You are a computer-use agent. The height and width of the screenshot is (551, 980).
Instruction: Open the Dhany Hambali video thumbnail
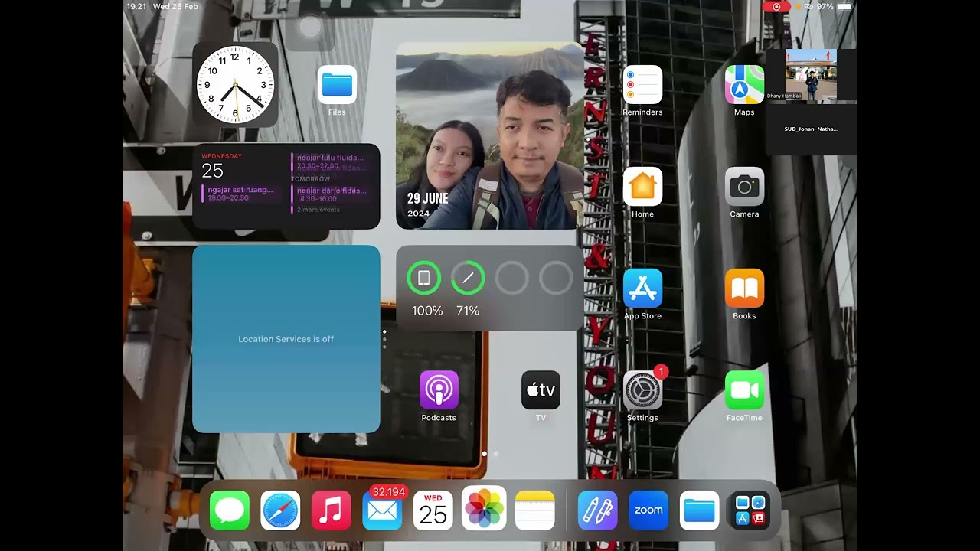click(x=812, y=75)
